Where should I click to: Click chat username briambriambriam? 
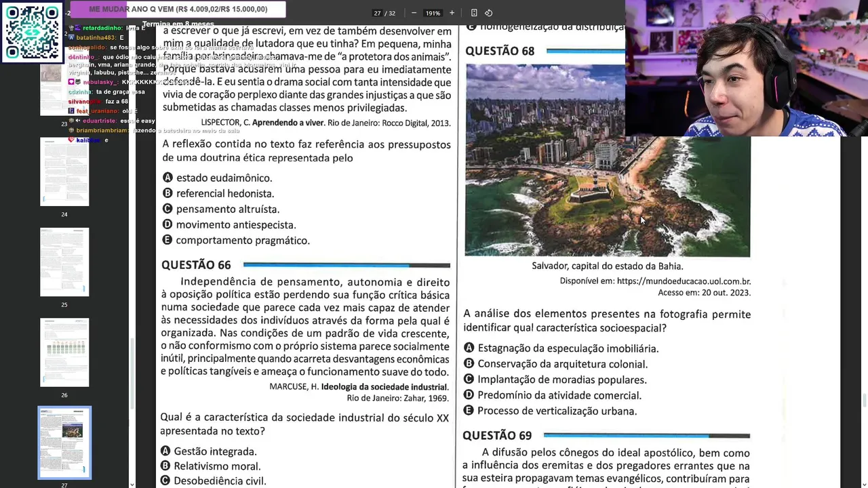pyautogui.click(x=103, y=130)
